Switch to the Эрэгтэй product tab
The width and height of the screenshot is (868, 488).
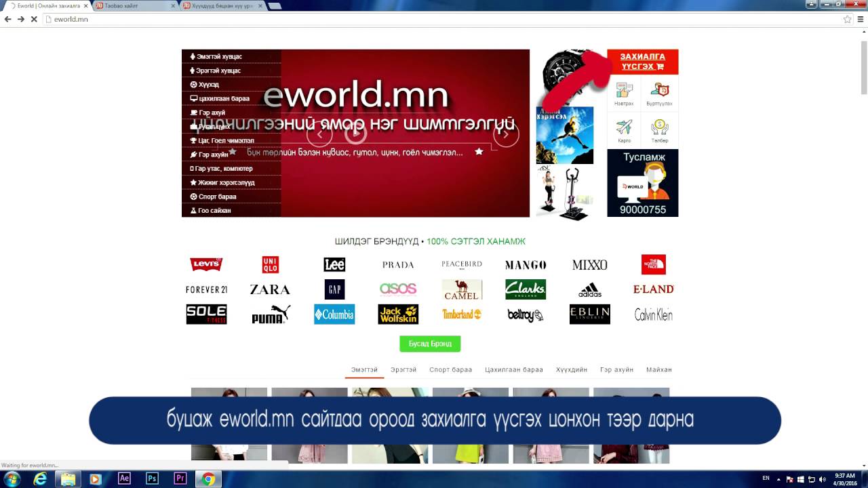point(403,370)
